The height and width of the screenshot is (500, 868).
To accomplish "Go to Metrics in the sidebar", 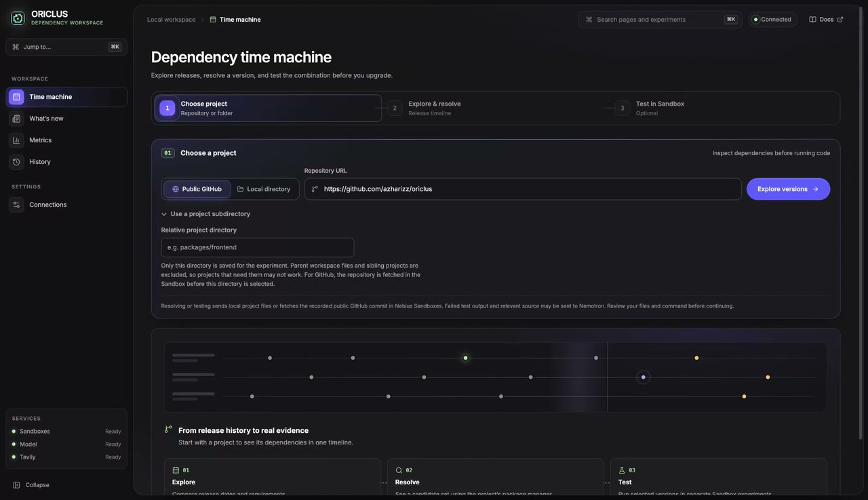I will pyautogui.click(x=66, y=140).
